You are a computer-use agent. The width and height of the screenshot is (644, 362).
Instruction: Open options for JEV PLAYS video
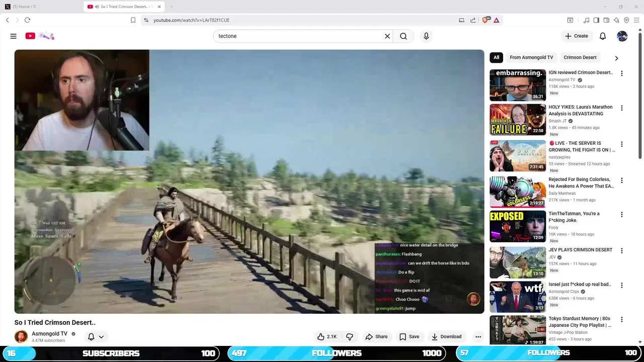click(x=622, y=251)
